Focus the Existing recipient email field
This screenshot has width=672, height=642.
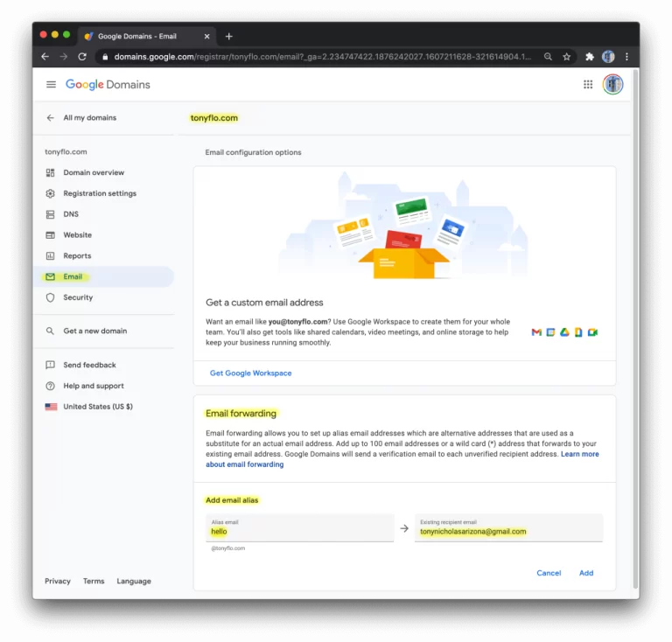508,531
